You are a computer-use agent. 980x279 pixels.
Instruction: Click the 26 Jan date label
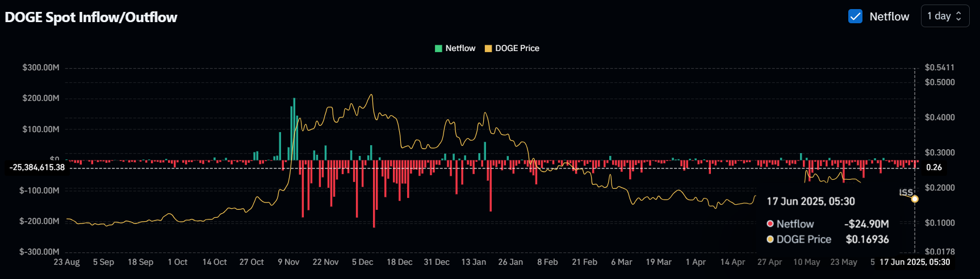coord(510,262)
